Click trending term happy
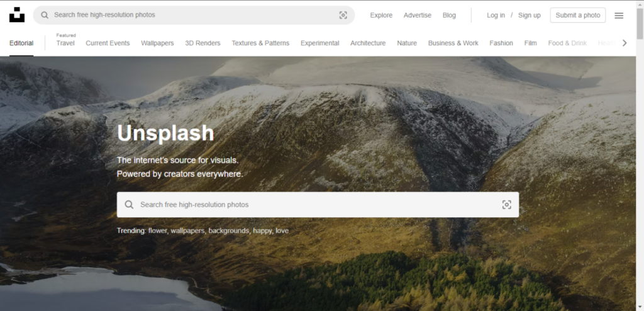644x311 pixels. click(262, 231)
